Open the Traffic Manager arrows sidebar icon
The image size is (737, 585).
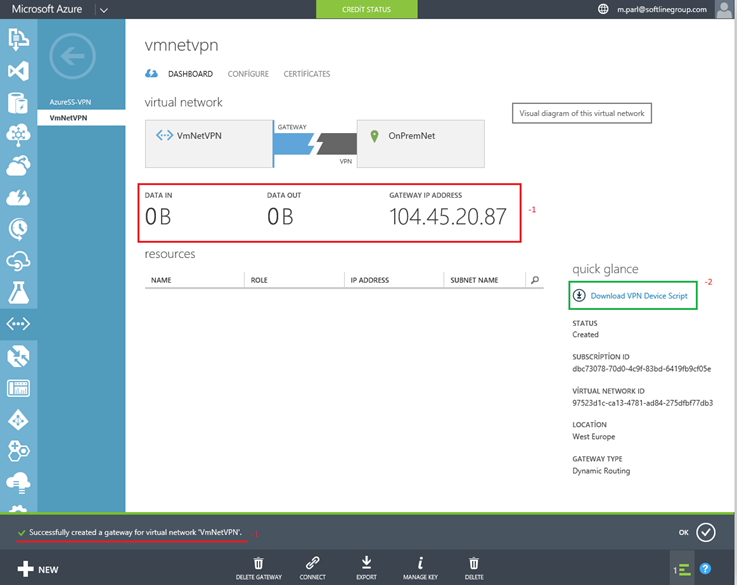coord(18,356)
